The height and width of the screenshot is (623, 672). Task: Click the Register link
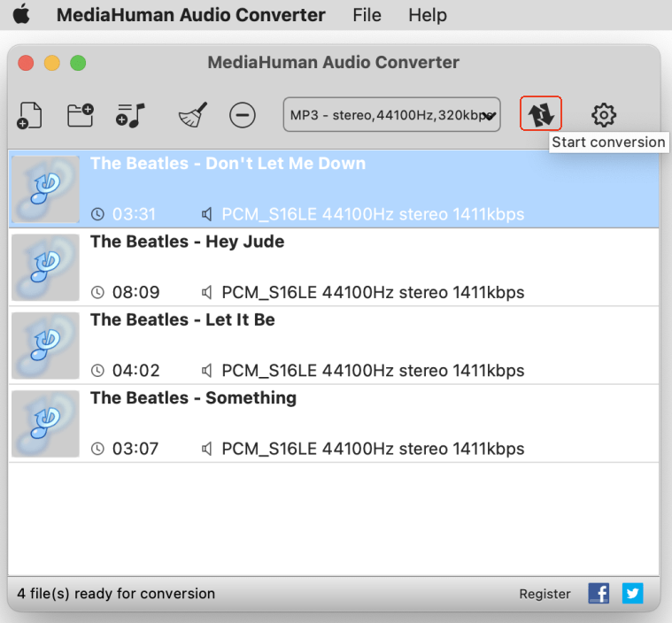pos(545,594)
